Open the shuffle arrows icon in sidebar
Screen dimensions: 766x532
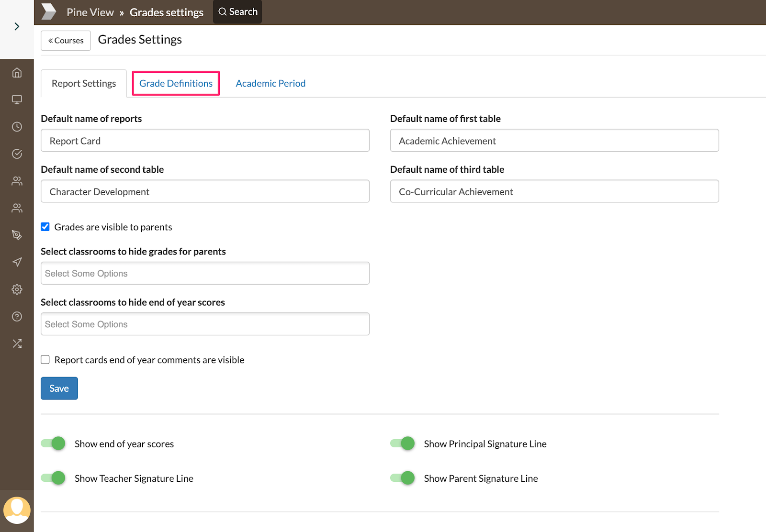tap(17, 344)
